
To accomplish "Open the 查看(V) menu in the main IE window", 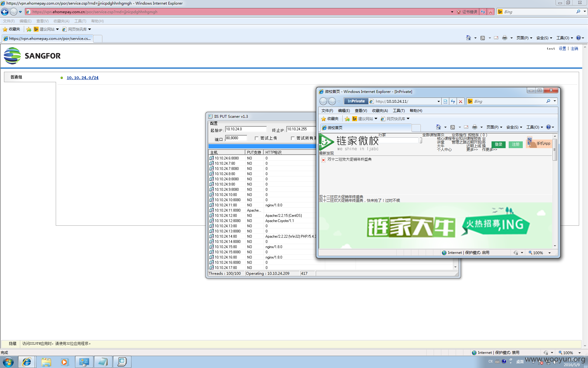I will [42, 21].
